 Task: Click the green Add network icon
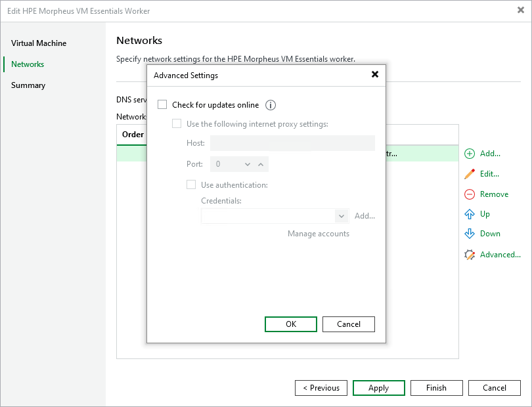[x=470, y=153]
